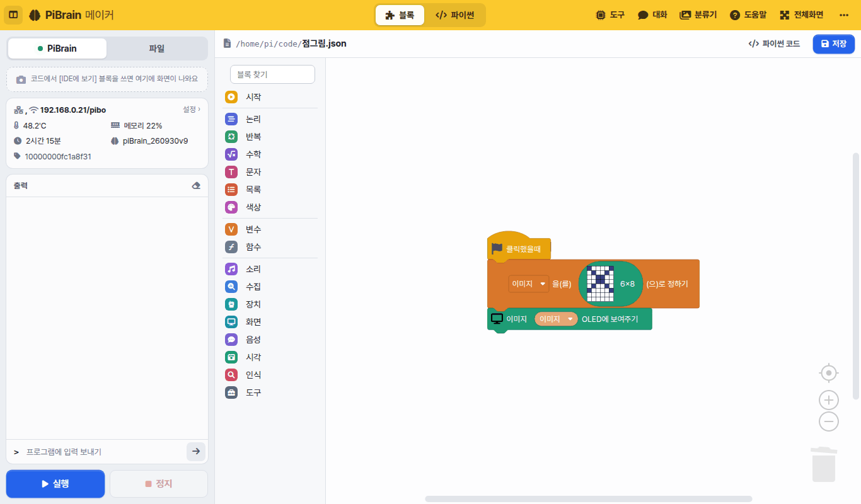Expand the 설정 connection settings
Viewport: 861px width, 504px height.
click(x=192, y=110)
